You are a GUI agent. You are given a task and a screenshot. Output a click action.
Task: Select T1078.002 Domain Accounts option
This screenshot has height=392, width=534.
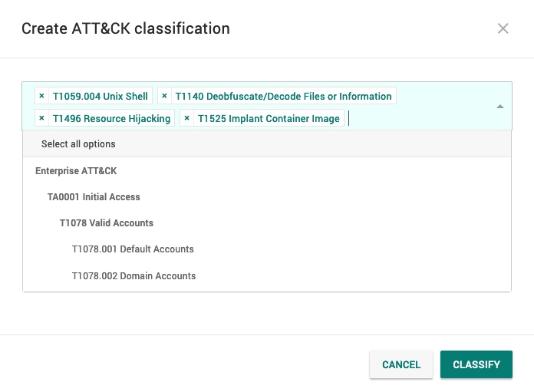[133, 276]
